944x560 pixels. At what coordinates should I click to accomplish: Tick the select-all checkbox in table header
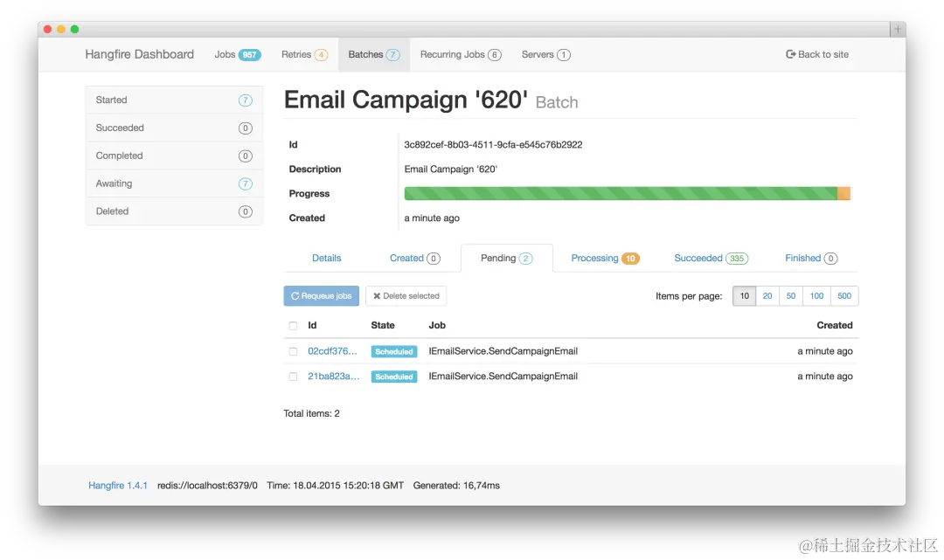click(x=293, y=325)
